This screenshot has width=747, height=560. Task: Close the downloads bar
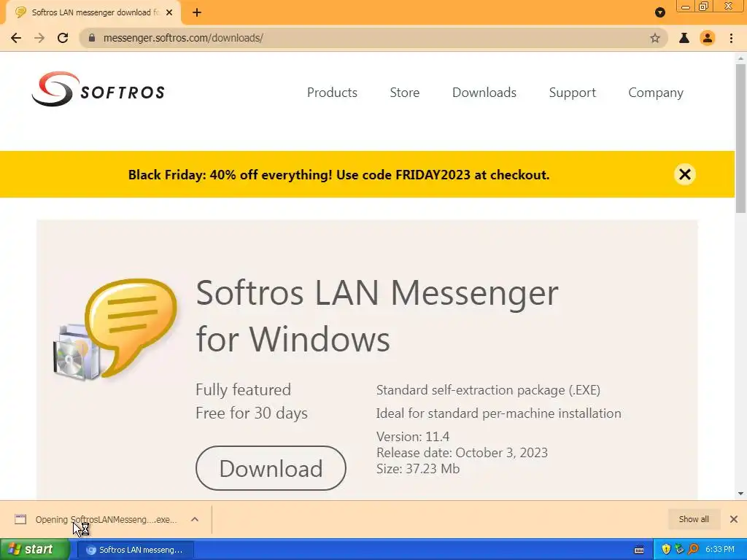pos(734,519)
